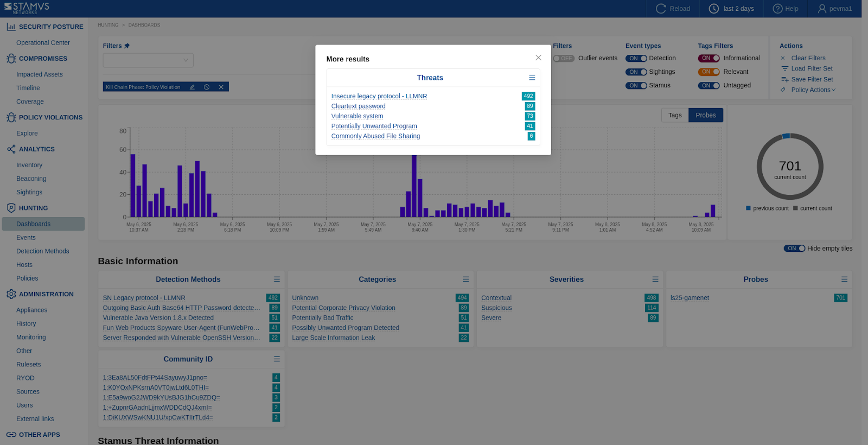Click the previous count legend swatch
The image size is (868, 445).
(x=748, y=208)
